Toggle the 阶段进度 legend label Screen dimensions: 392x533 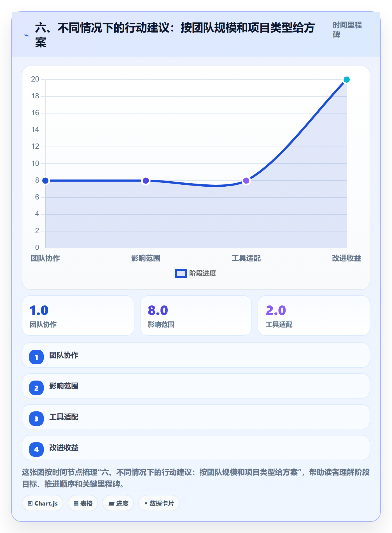202,273
